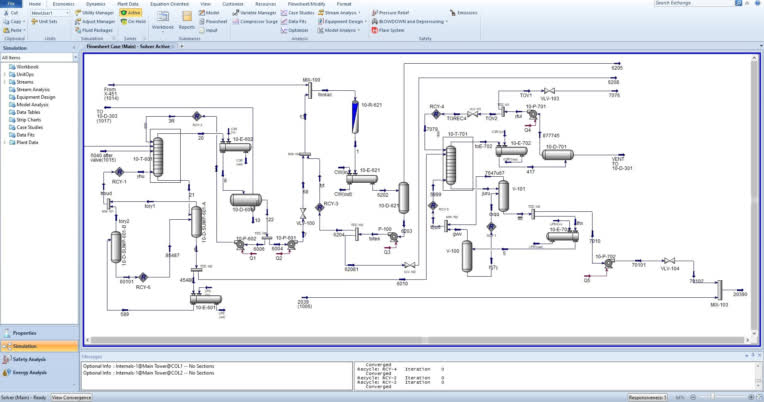Screen dimensions: 764x402
Task: Open the Safety Analysis environment
Action: coord(39,359)
